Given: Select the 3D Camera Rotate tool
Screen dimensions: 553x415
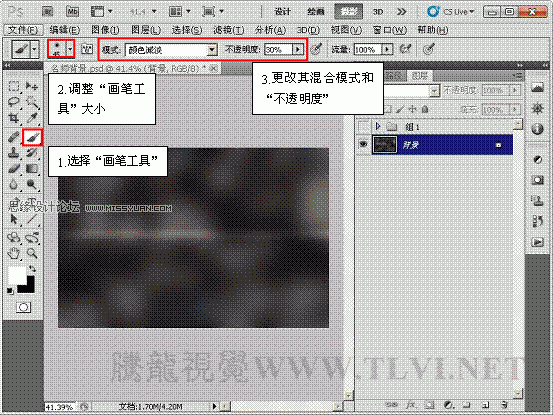Looking at the screenshot, I should tap(32, 237).
